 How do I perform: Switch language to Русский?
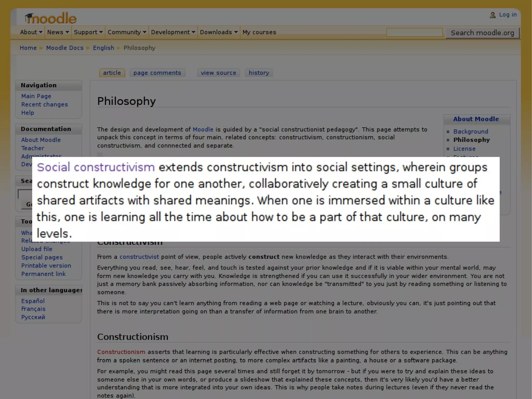[x=33, y=317]
